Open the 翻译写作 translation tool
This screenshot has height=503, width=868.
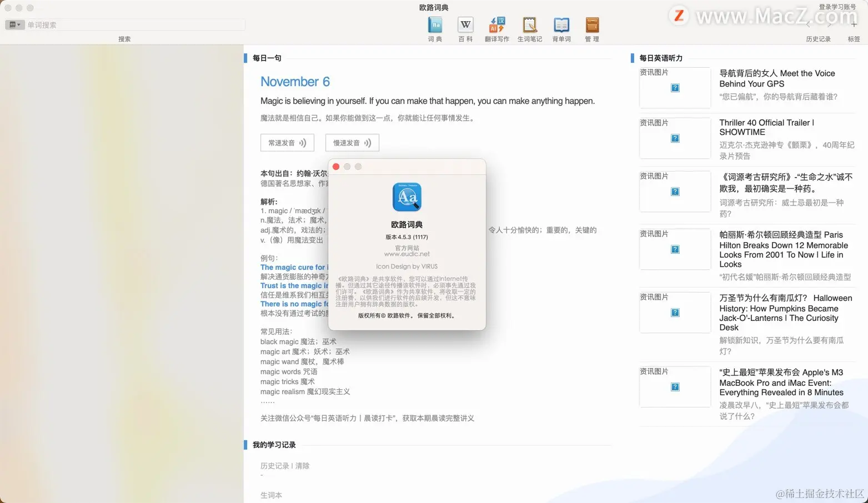pos(497,26)
